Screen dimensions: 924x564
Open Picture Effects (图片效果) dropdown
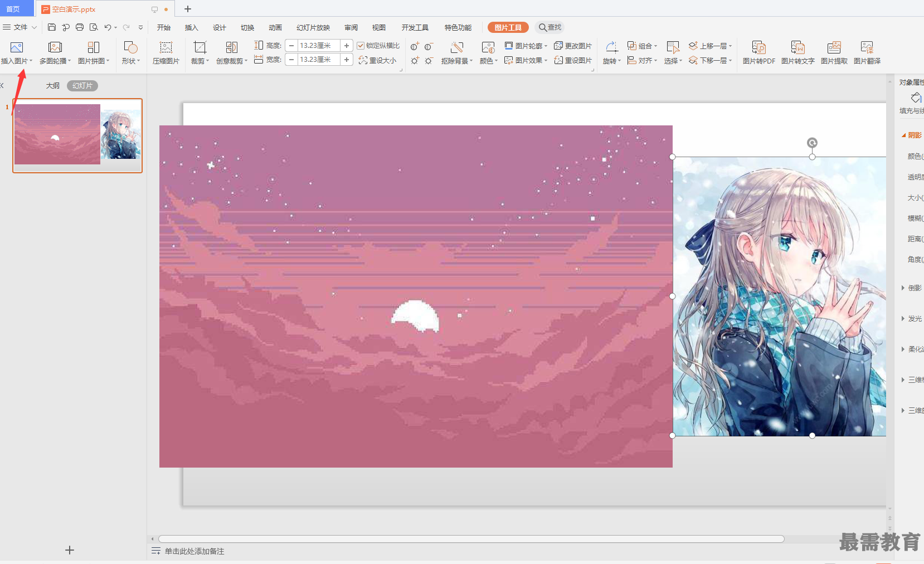(526, 60)
